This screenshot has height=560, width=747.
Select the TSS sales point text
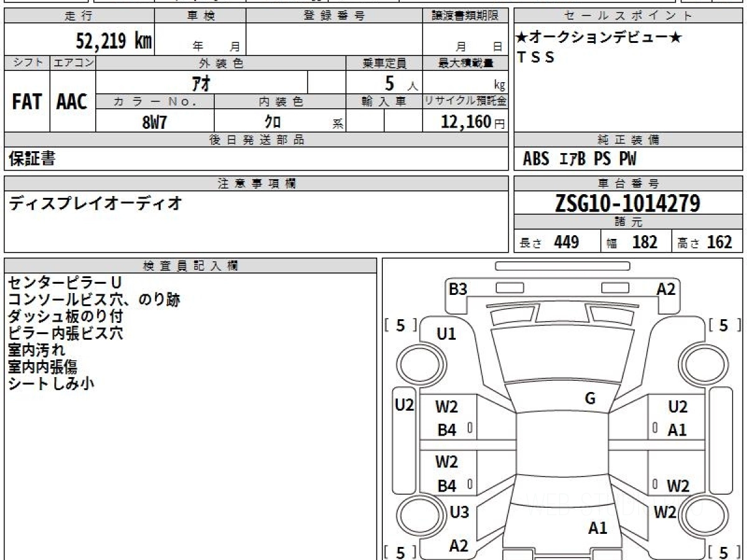tap(536, 57)
